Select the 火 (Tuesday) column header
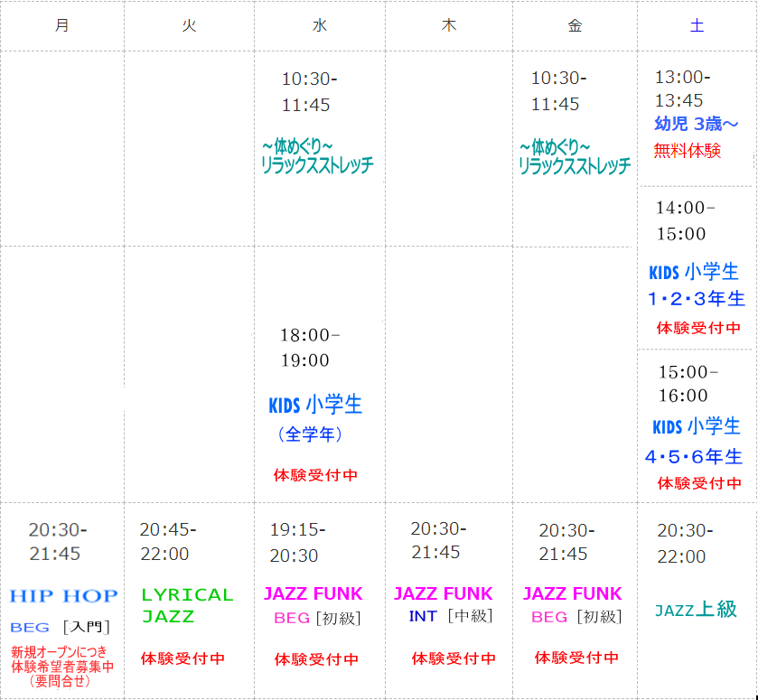The width and height of the screenshot is (758, 700). tap(189, 26)
